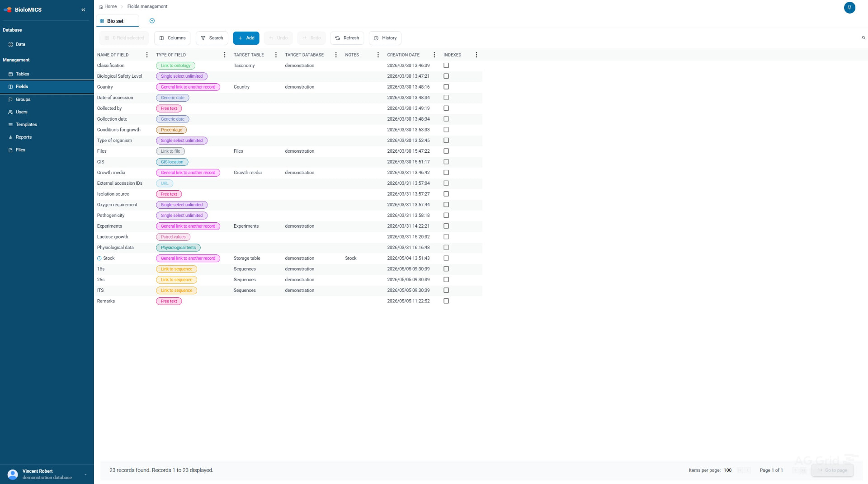Open Target Database column menu

pyautogui.click(x=336, y=55)
